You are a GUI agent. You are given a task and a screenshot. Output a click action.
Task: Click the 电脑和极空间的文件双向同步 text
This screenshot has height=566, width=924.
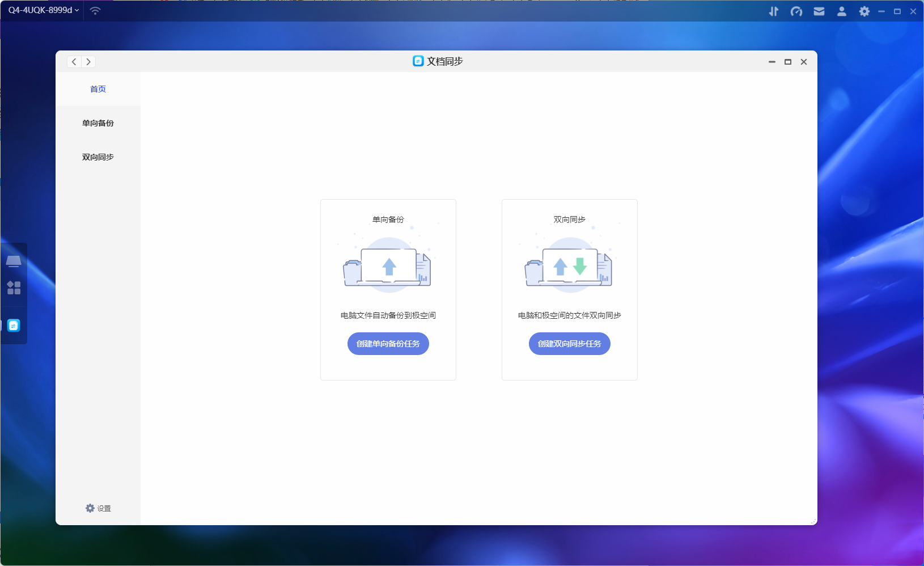570,315
